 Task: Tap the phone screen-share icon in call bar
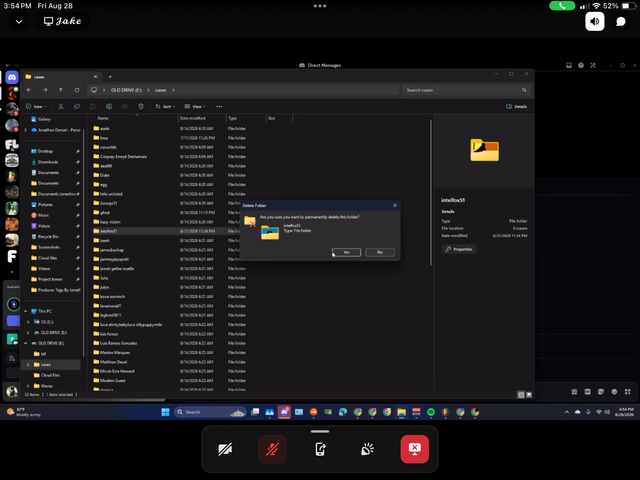click(x=320, y=449)
